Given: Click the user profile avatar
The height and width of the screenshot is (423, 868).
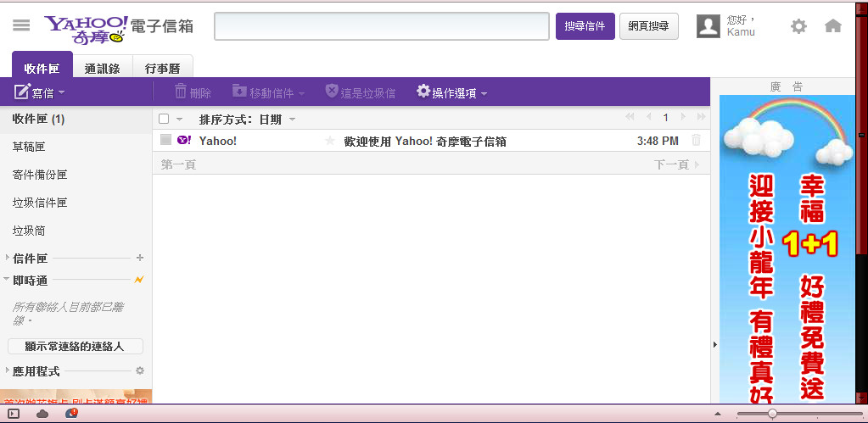Looking at the screenshot, I should [x=708, y=26].
